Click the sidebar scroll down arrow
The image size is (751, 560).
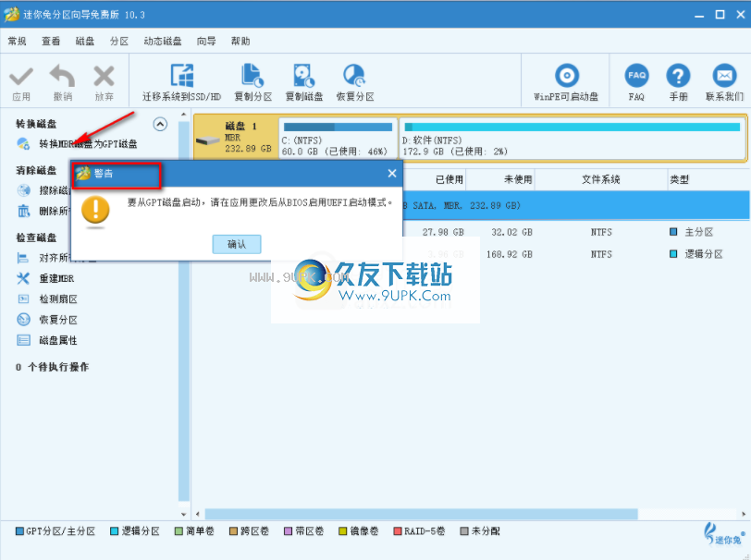[x=183, y=515]
